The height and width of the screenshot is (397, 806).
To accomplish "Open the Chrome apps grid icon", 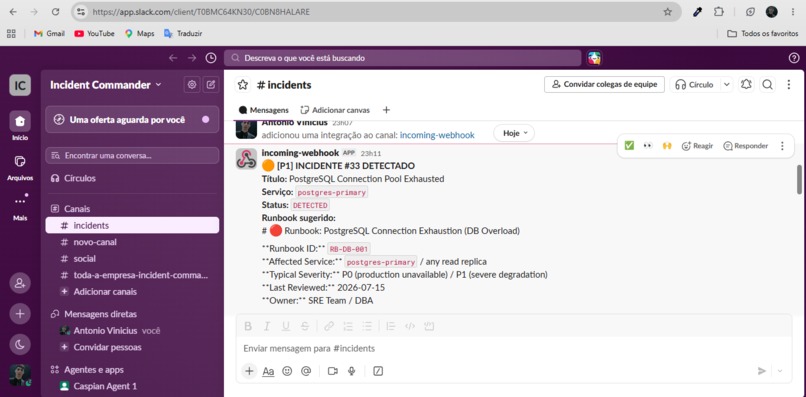I will pyautogui.click(x=11, y=33).
